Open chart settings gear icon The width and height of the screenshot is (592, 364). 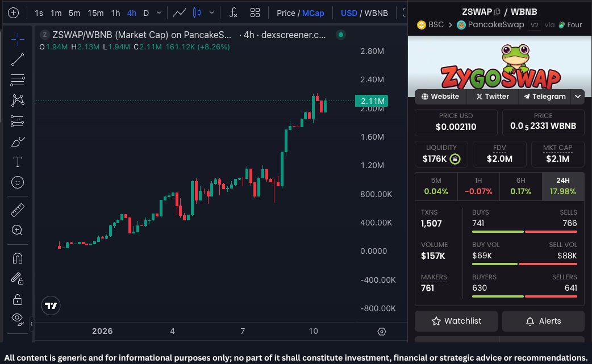(382, 331)
